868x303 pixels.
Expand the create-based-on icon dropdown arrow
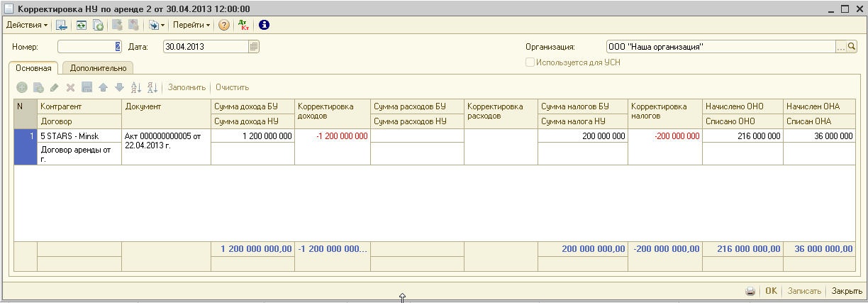163,26
